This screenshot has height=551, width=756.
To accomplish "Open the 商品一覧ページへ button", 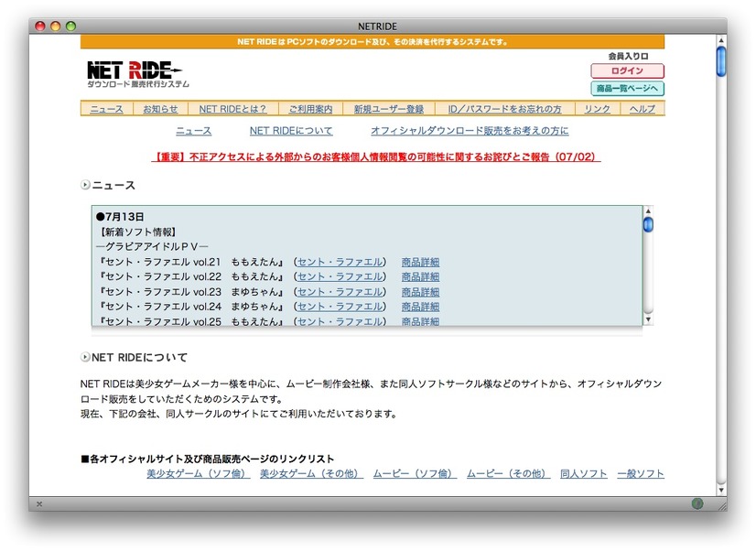I will tap(627, 88).
